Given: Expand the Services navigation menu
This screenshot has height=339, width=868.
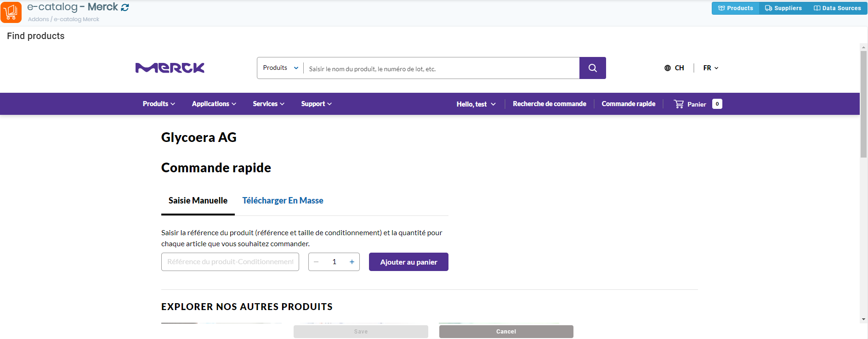Looking at the screenshot, I should click(269, 104).
